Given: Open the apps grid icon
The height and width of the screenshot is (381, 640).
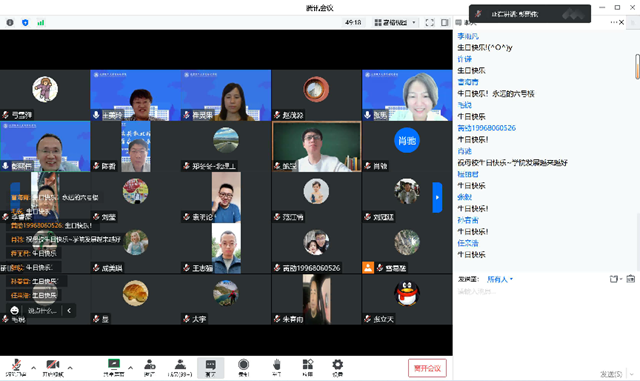Looking at the screenshot, I should [308, 368].
